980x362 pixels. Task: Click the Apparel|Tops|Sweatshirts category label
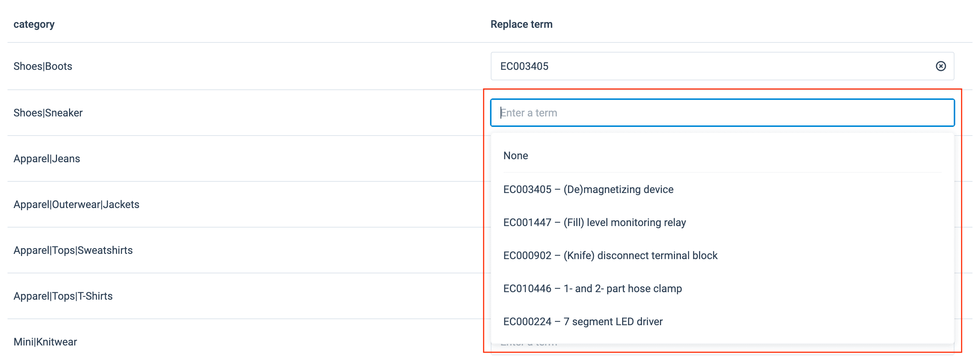[x=73, y=250]
